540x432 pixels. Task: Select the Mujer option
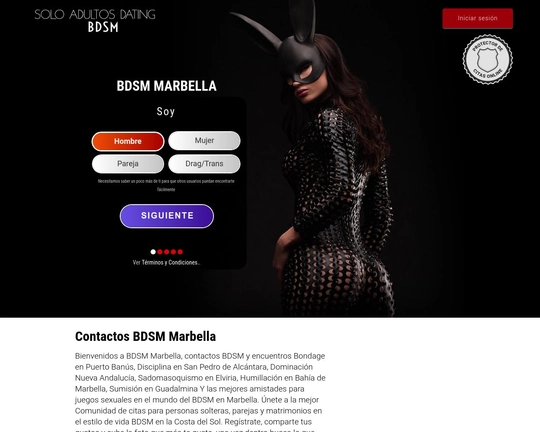(204, 141)
